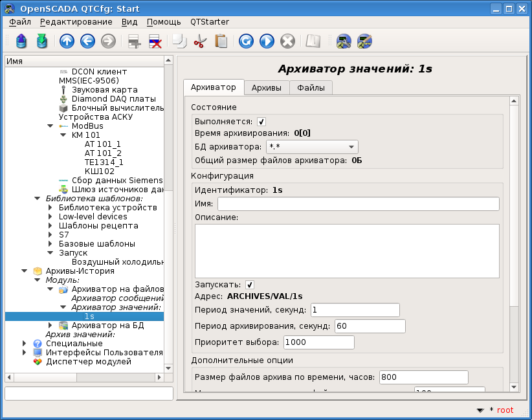Image resolution: width=532 pixels, height=420 pixels.
Task: Select the Архиватор сообщений tree item
Action: 117,298
